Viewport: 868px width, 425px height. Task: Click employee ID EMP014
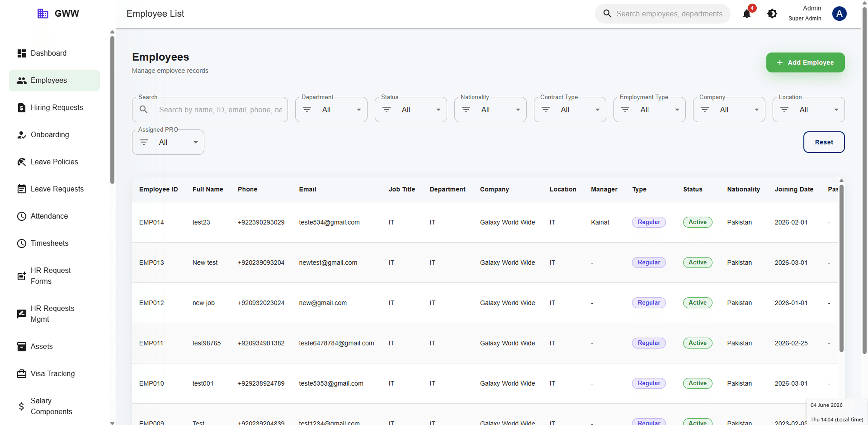coord(151,222)
